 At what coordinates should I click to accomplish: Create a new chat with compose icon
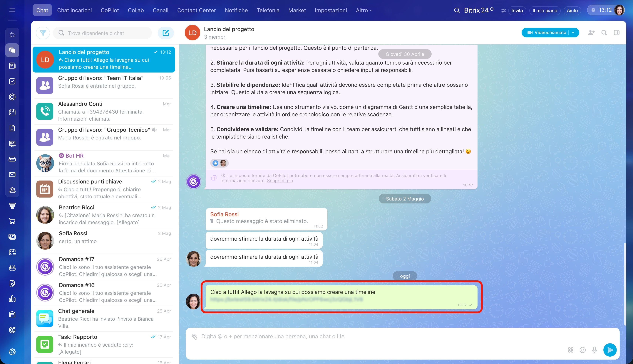coord(166,33)
